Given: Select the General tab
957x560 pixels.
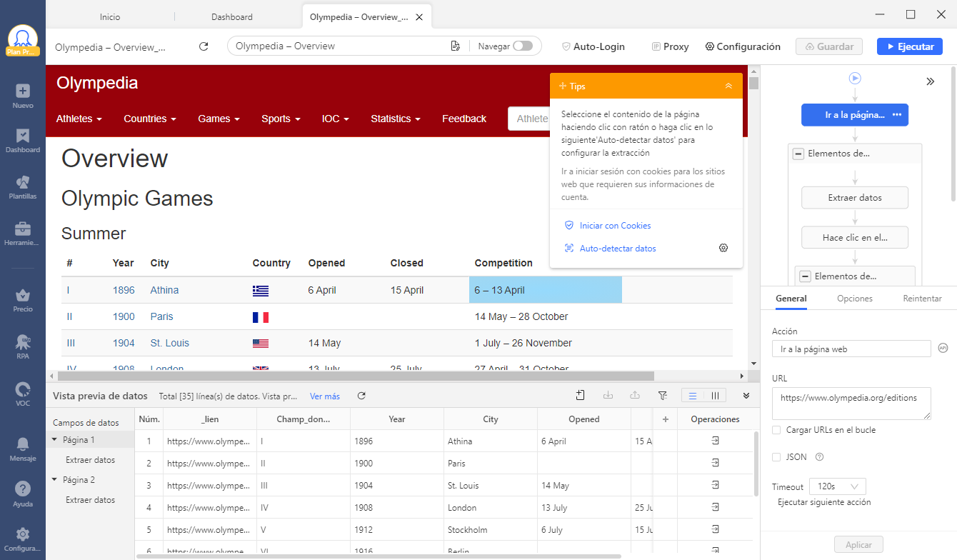Looking at the screenshot, I should point(791,299).
